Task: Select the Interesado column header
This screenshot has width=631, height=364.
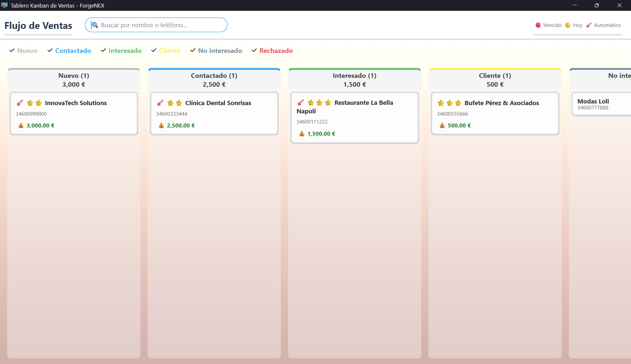Action: coord(354,76)
